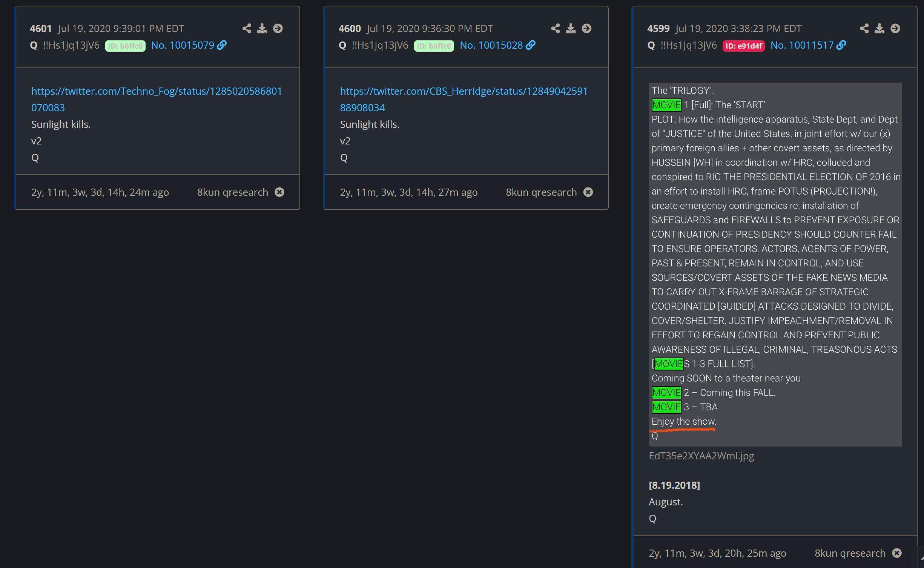The height and width of the screenshot is (568, 924).
Task: Open post No. 10015028 link
Action: (491, 45)
